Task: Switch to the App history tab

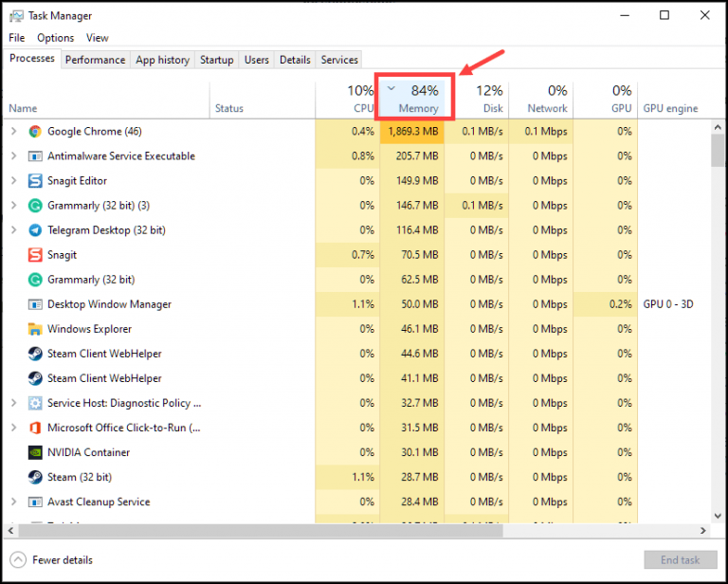Action: coord(162,60)
